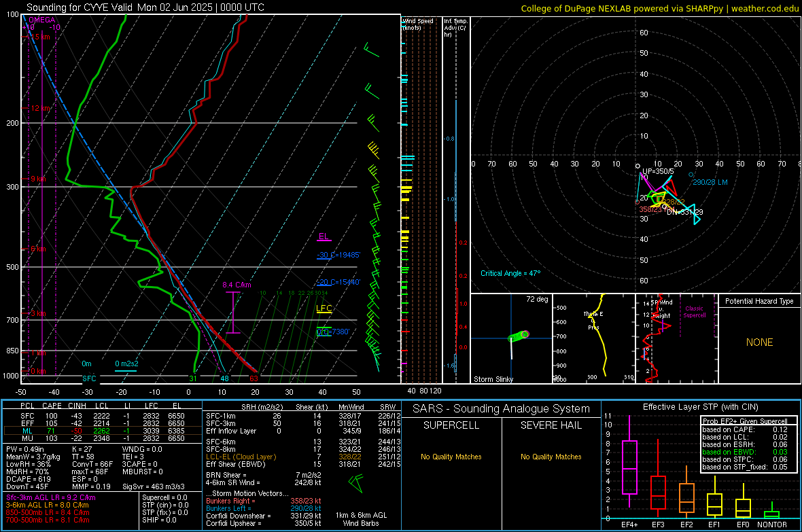
Task: Click the LFC level marker label
Action: point(324,308)
